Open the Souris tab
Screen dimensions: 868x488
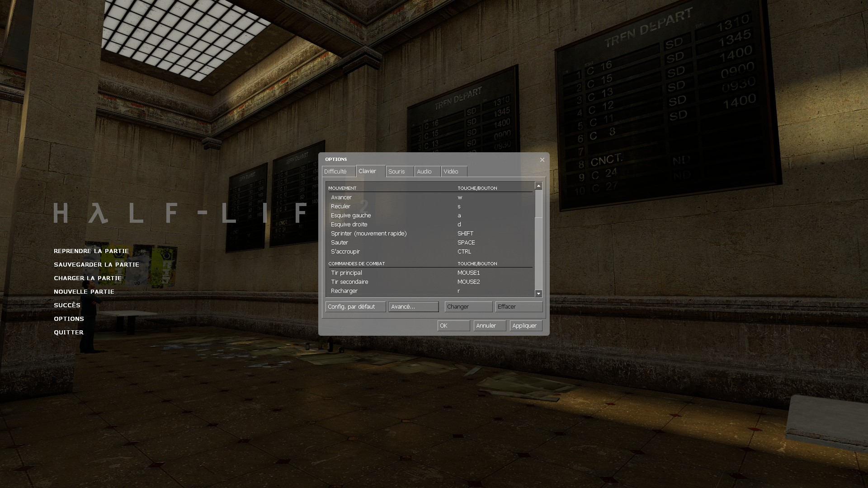[399, 172]
